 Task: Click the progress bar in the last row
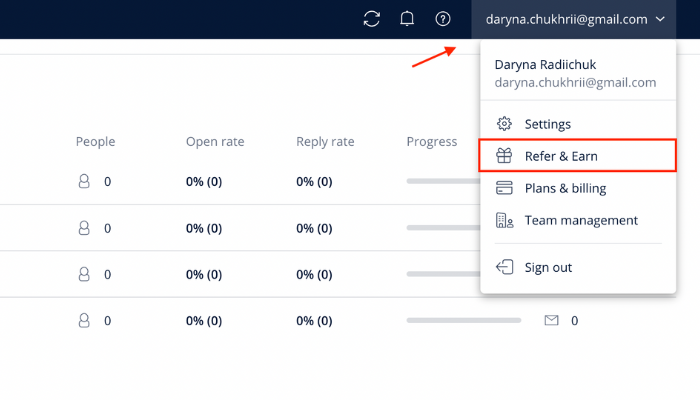463,320
